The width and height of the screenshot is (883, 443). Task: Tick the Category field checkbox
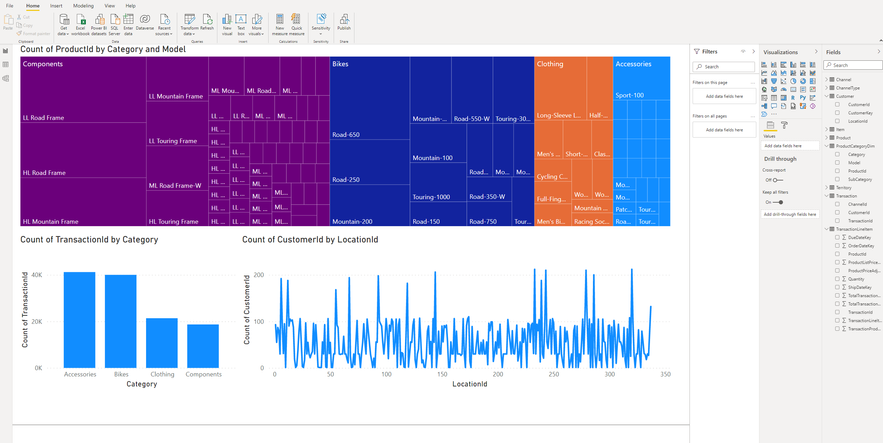tap(837, 154)
